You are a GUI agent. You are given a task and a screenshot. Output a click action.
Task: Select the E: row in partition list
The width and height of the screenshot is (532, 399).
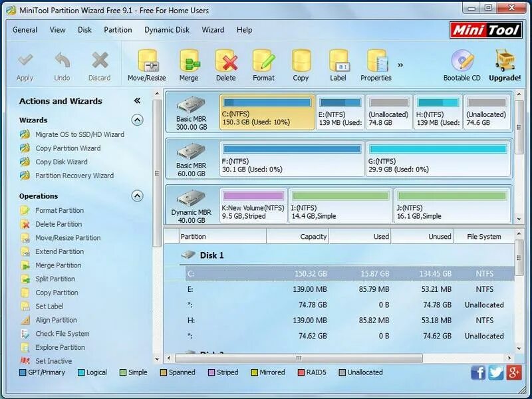[x=350, y=289]
